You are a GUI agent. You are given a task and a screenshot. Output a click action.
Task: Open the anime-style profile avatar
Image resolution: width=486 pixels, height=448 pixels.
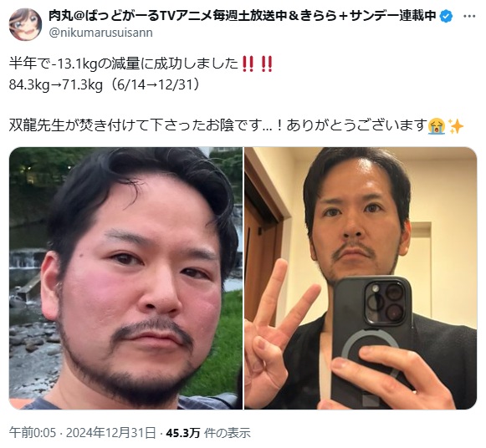(x=25, y=24)
